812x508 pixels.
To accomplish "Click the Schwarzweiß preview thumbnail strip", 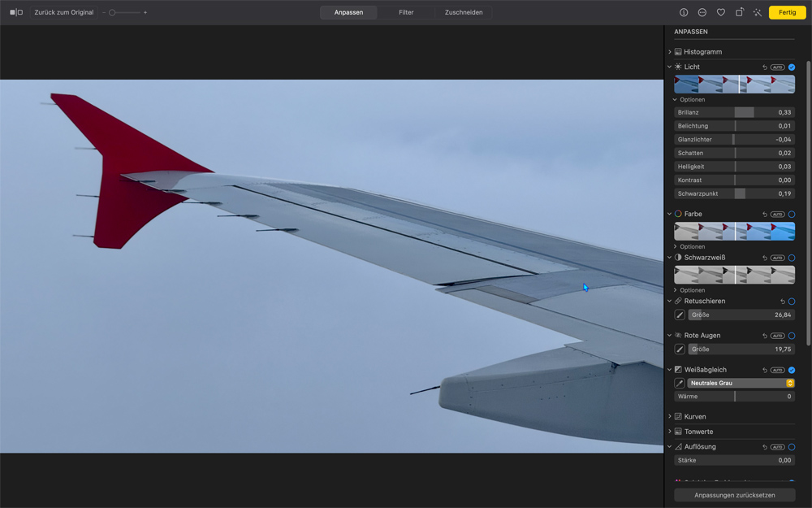I will click(734, 276).
